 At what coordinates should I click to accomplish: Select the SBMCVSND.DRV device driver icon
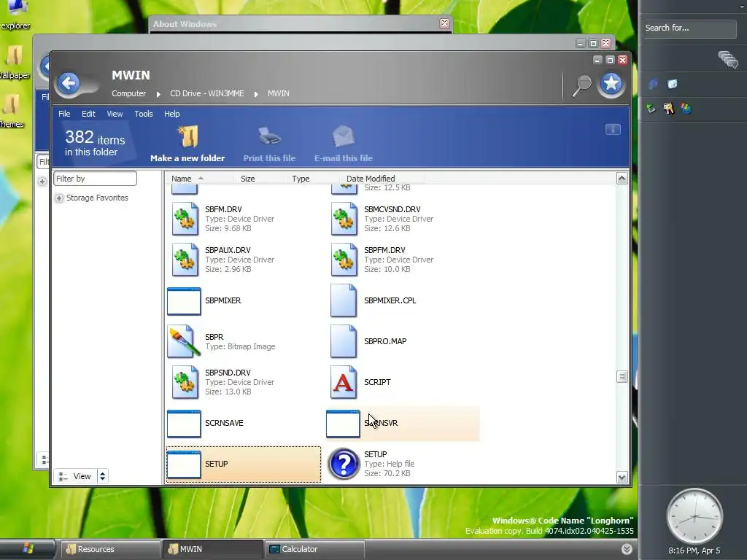click(x=344, y=219)
